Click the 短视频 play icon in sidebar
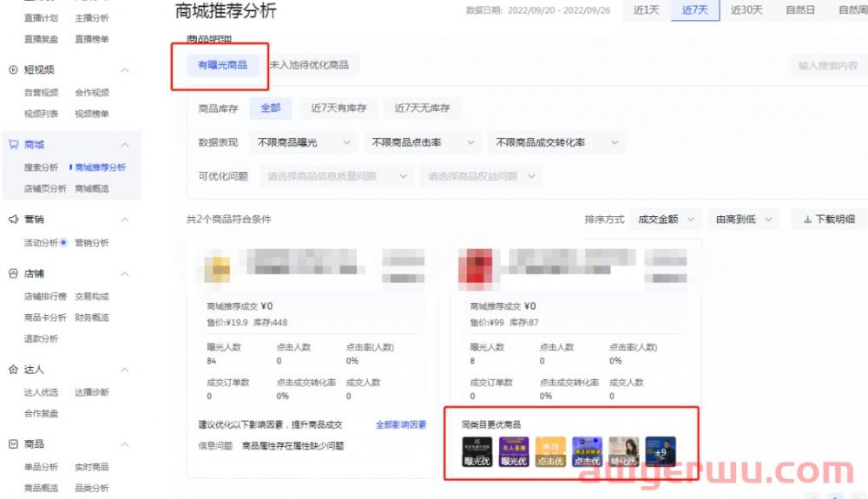Screen dimensions: 868x499 click(x=13, y=69)
